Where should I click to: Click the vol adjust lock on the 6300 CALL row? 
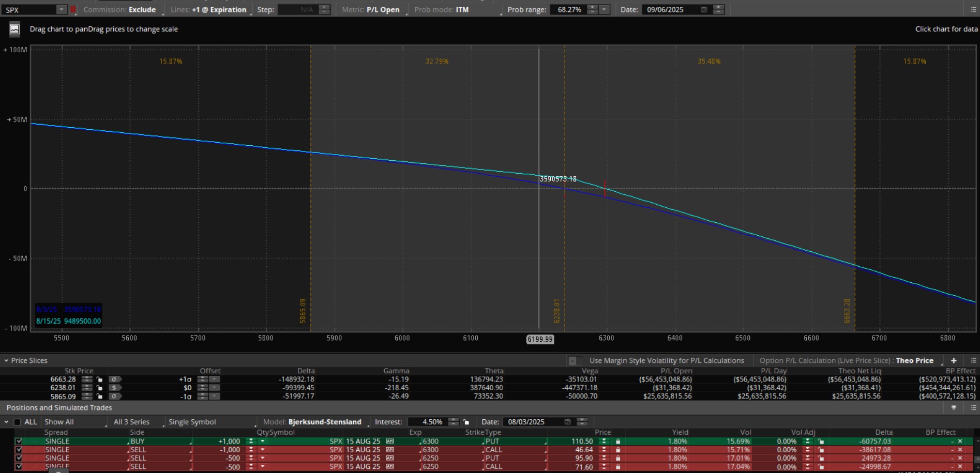point(821,450)
